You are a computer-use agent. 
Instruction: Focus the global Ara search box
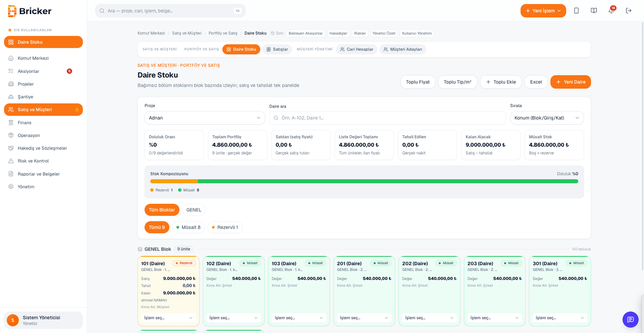170,11
